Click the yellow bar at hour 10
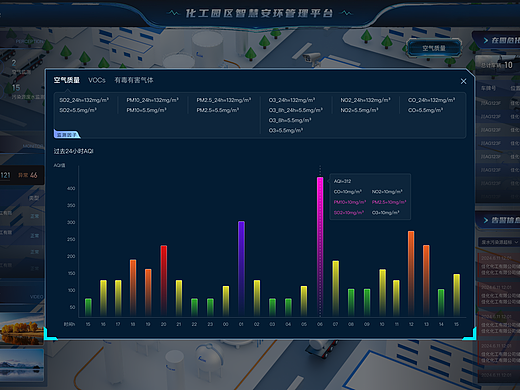 (x=383, y=293)
